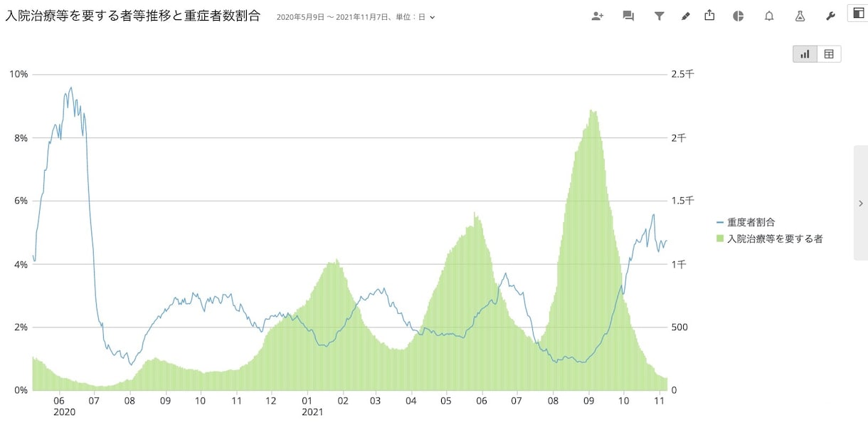Viewport: 868px width, 425px height.
Task: Expand the right side panel chevron
Action: tap(861, 203)
